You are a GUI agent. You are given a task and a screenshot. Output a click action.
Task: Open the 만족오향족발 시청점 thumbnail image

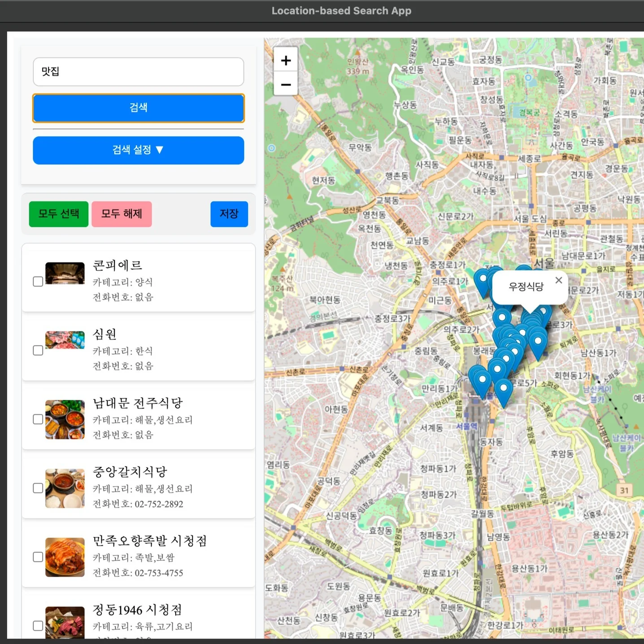(x=65, y=557)
